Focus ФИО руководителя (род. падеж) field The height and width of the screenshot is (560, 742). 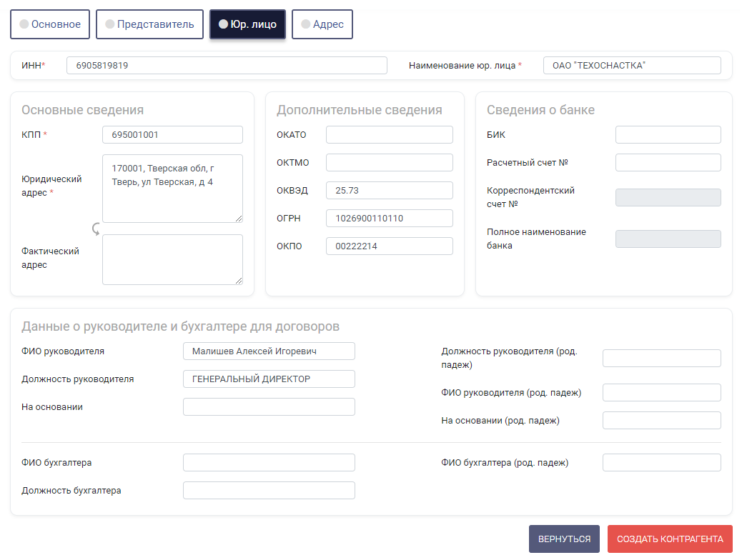point(661,393)
